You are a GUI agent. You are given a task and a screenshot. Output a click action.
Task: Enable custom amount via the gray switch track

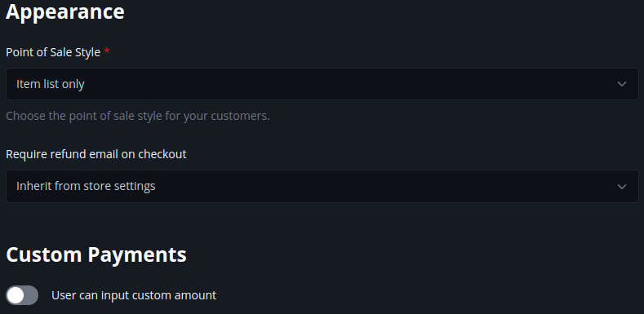pos(31,295)
